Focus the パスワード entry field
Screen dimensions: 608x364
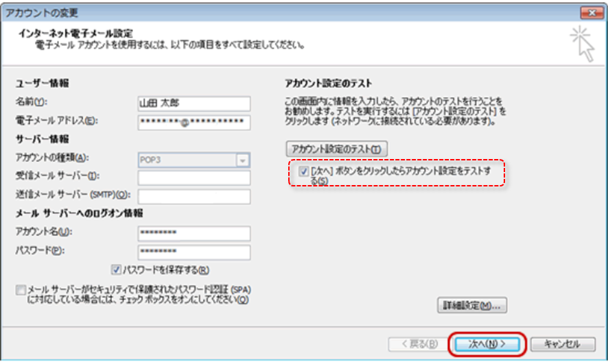(193, 252)
